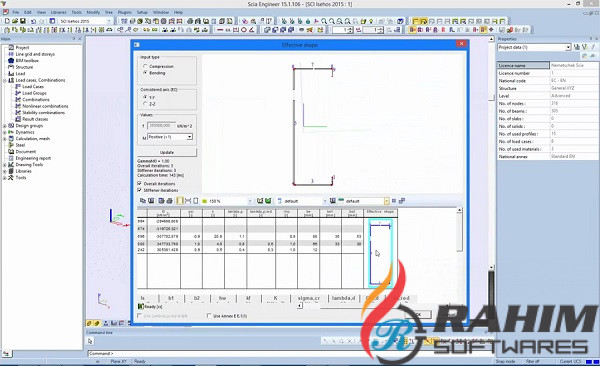Open the Modify menu
The image size is (600, 366).
[x=93, y=12]
